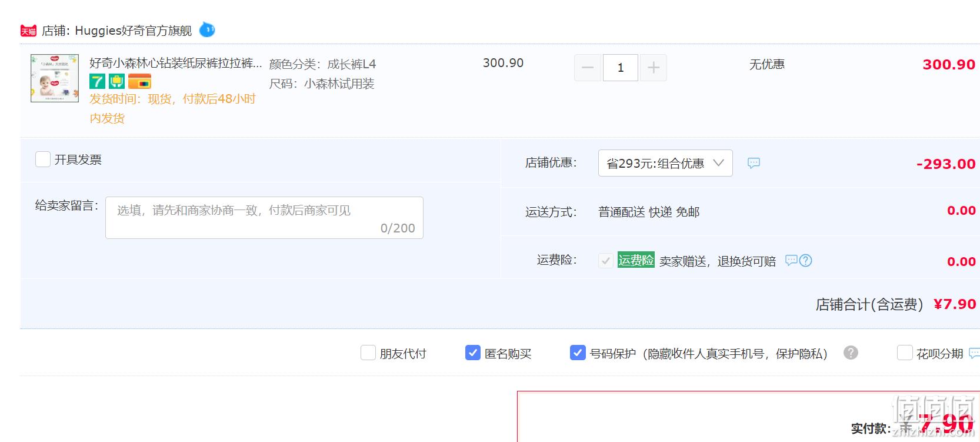Toggle the 朋友代付 friend pay checkbox
Viewport: 980px width, 442px height.
pos(368,353)
